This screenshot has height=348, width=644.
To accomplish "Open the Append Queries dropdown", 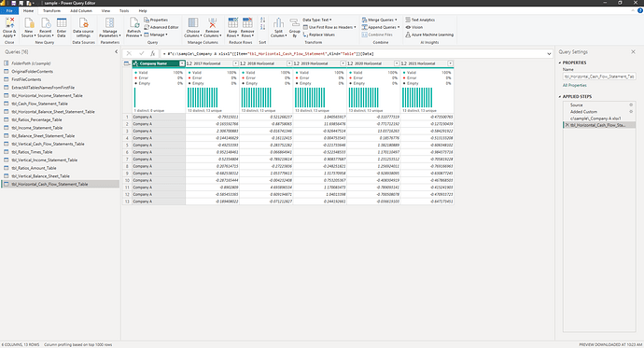I will tap(381, 27).
